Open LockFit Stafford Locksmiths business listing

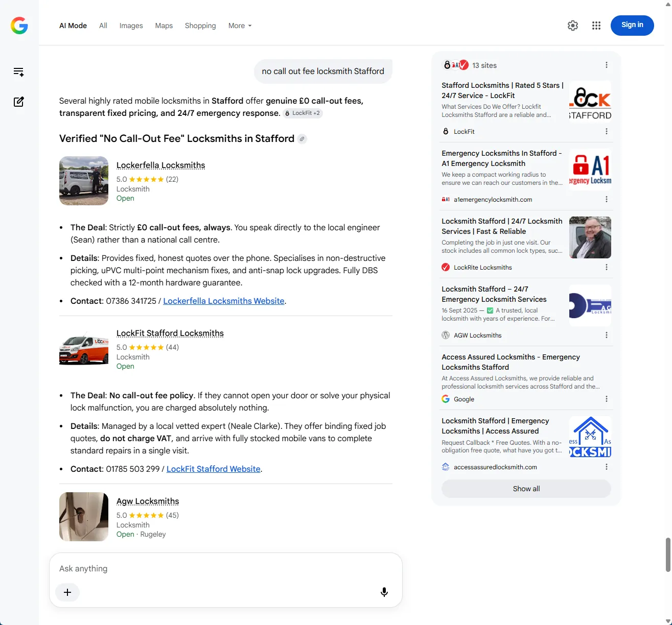pyautogui.click(x=170, y=333)
